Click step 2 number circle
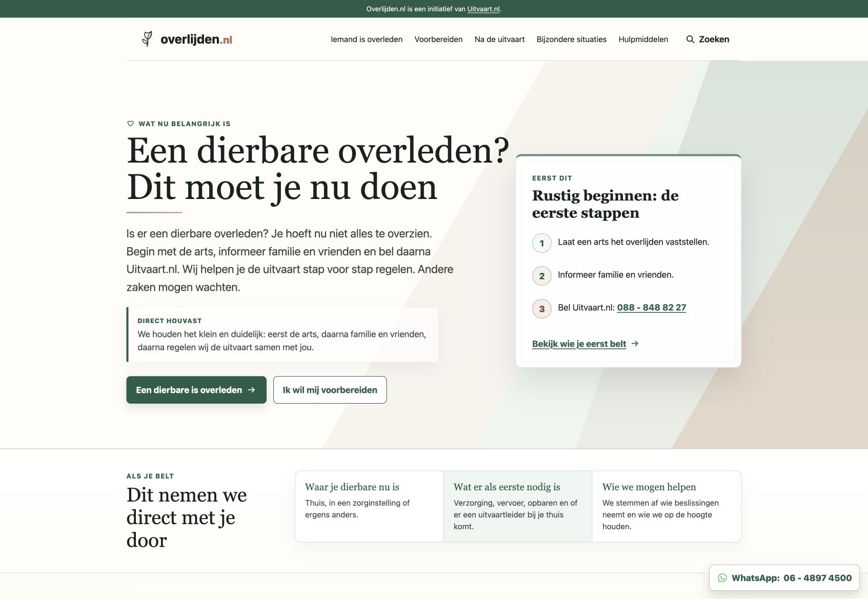The width and height of the screenshot is (868, 599). 542,276
